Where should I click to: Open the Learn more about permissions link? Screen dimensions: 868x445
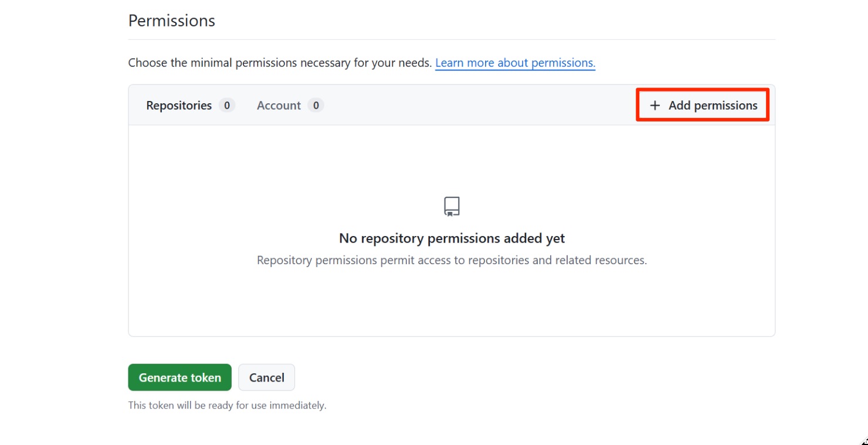515,63
